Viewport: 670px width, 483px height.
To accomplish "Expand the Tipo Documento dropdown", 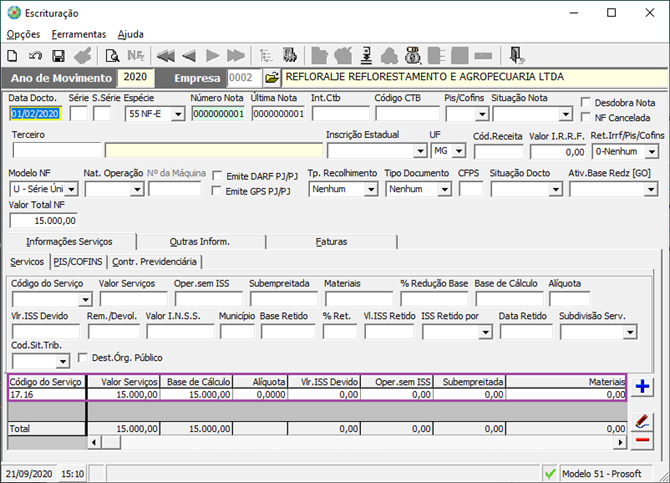I will pos(444,189).
